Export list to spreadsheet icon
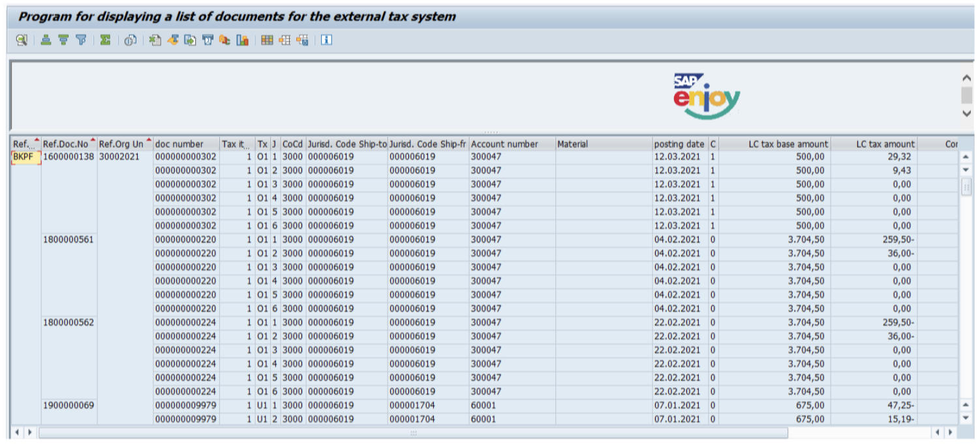 pyautogui.click(x=155, y=40)
